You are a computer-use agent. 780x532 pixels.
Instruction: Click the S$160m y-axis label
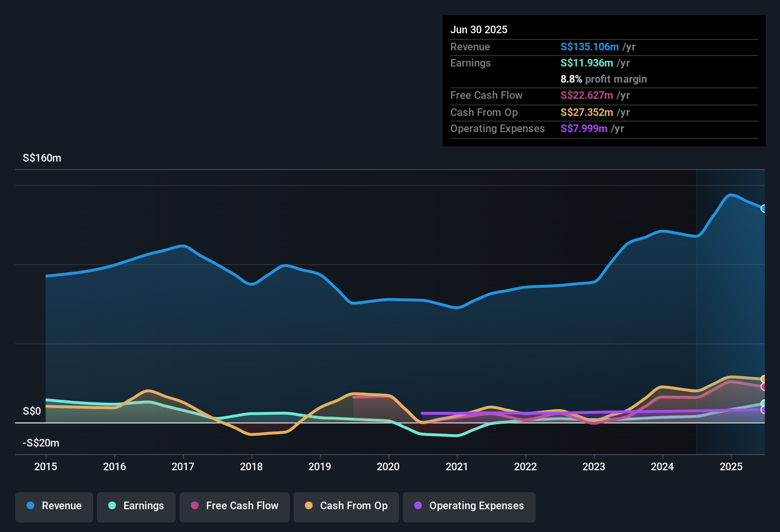(42, 158)
